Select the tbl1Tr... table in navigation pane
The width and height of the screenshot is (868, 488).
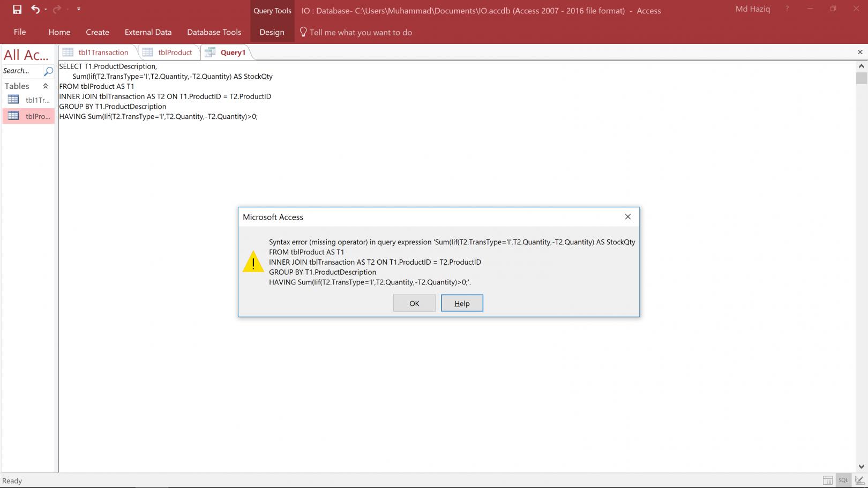click(28, 100)
